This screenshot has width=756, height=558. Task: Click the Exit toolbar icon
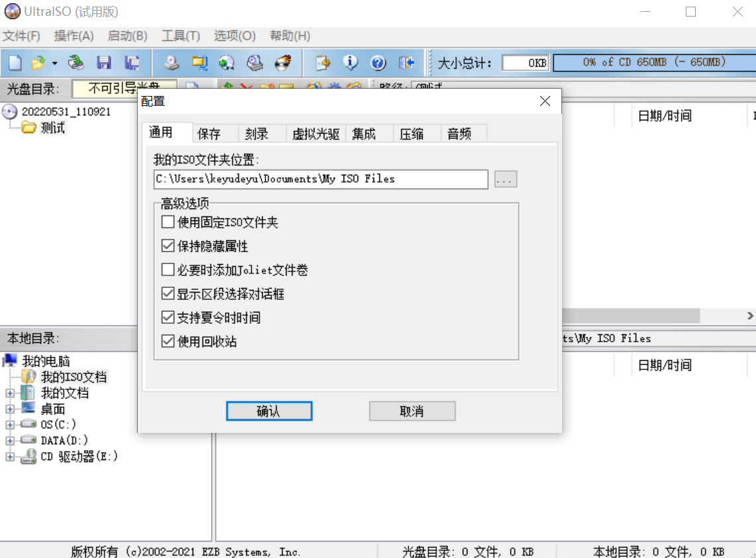407,62
